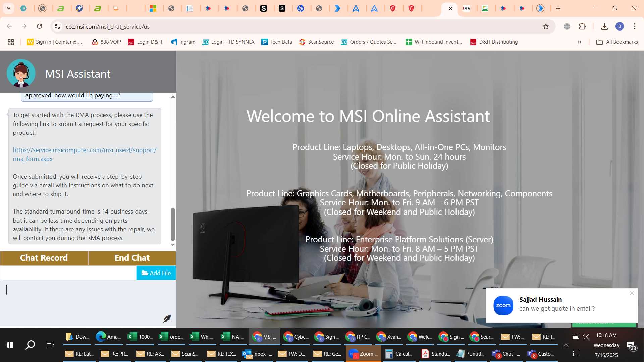Open the notification center with 23 badge
The height and width of the screenshot is (362, 644).
(x=631, y=346)
